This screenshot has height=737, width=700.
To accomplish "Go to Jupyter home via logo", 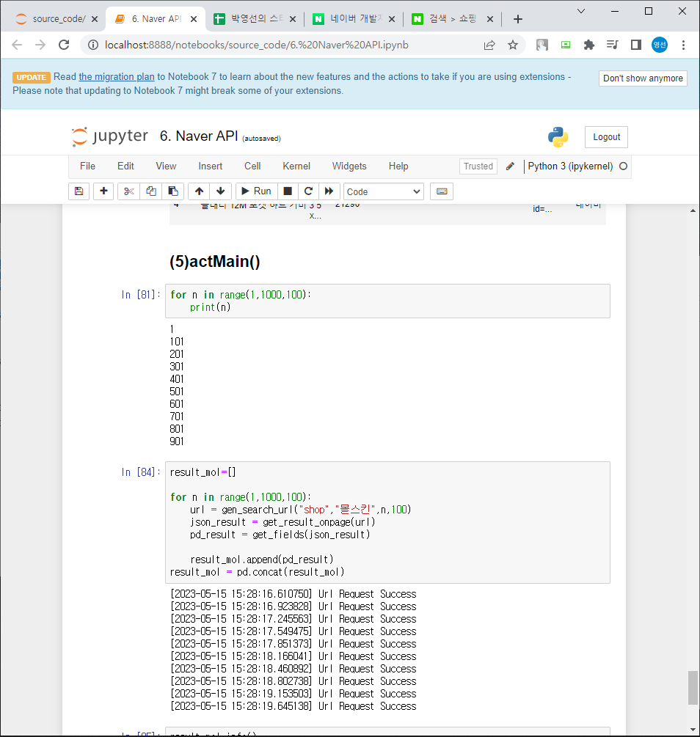I will point(110,136).
